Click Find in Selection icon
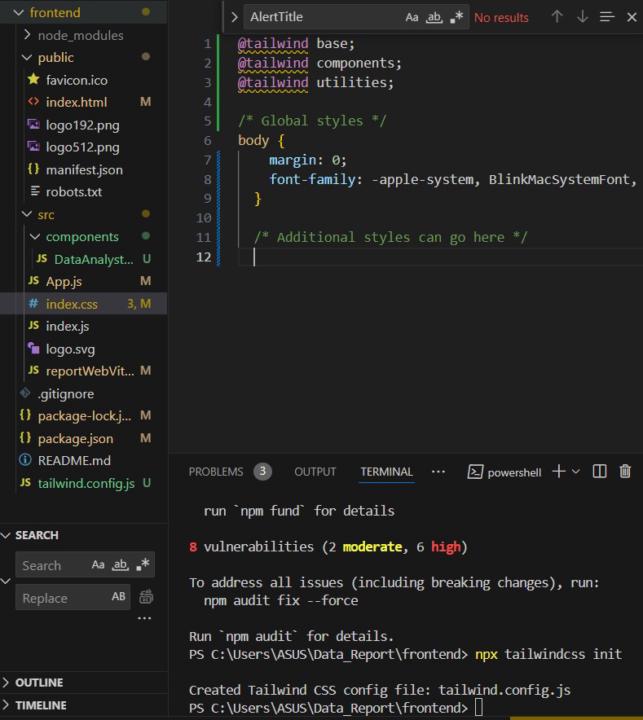Screen dimensions: 643x720 point(607,17)
